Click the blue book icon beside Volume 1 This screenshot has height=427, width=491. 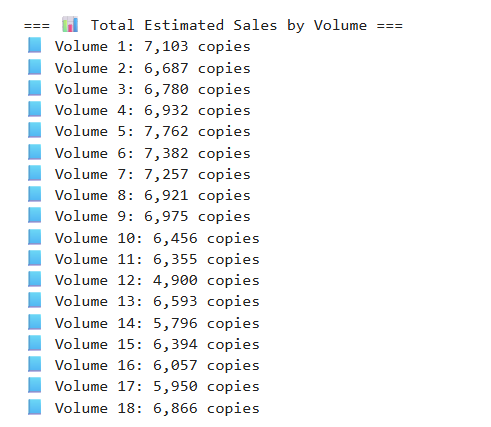(35, 45)
